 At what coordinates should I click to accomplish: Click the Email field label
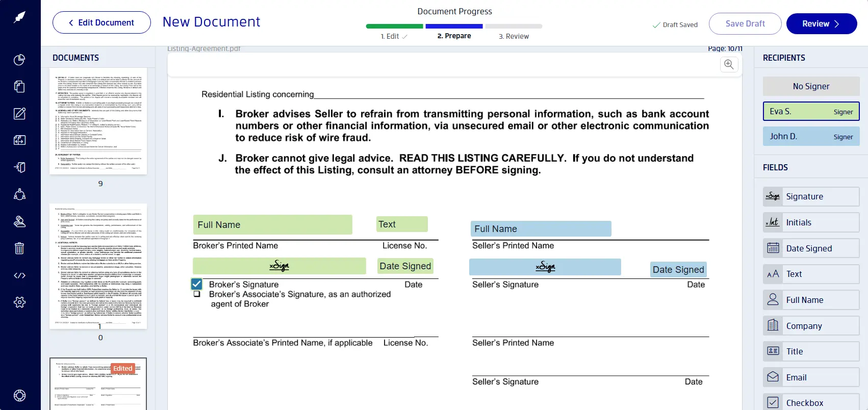796,377
